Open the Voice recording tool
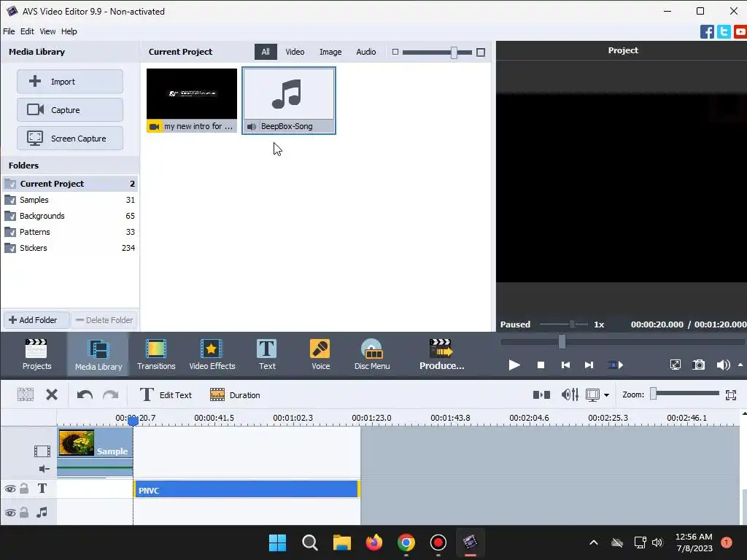The image size is (747, 560). (320, 354)
